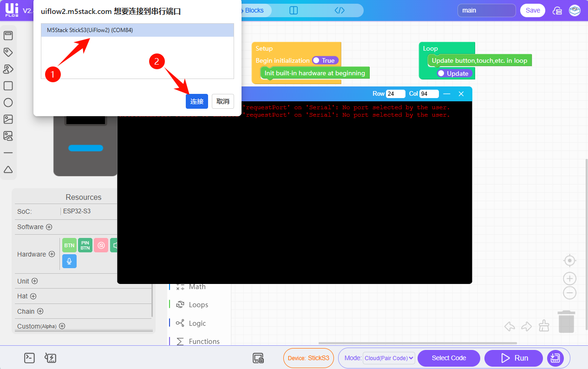Expand the Hardware resources section

(x=52, y=254)
